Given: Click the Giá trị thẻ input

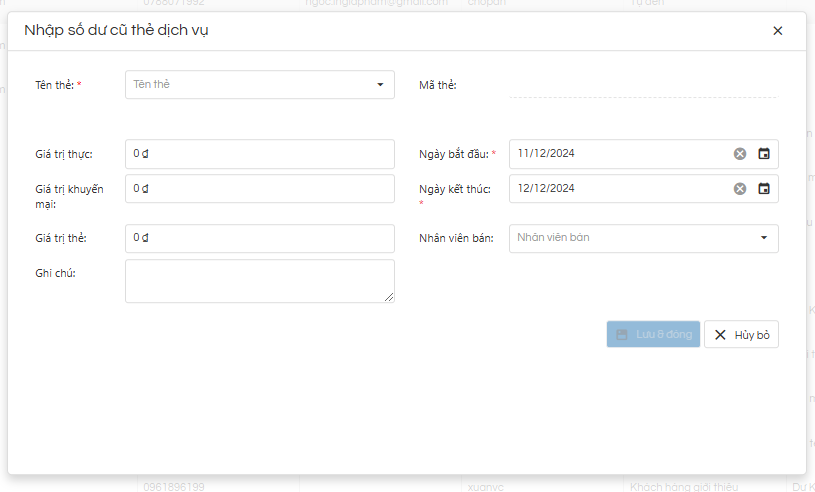Looking at the screenshot, I should 260,238.
